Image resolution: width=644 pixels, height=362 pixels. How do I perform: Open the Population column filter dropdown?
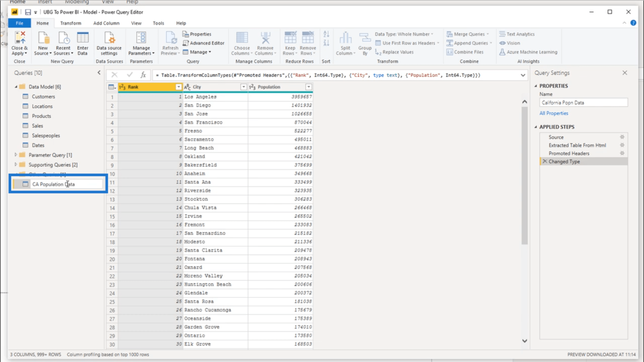[x=309, y=87]
